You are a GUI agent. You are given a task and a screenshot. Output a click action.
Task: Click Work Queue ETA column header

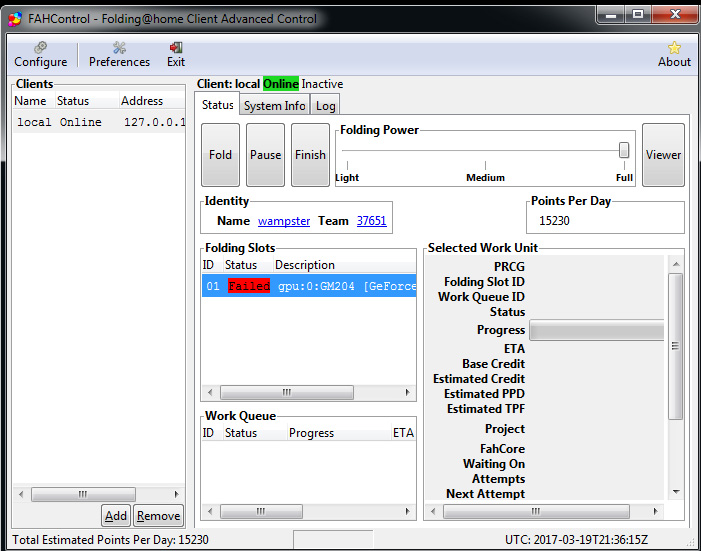tap(404, 433)
